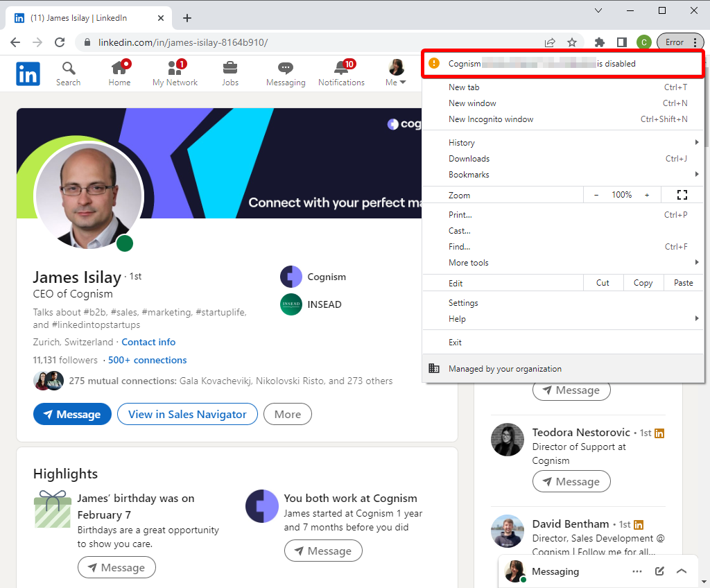
Task: Close the James Isilay LinkedIn tab
Action: 161,18
